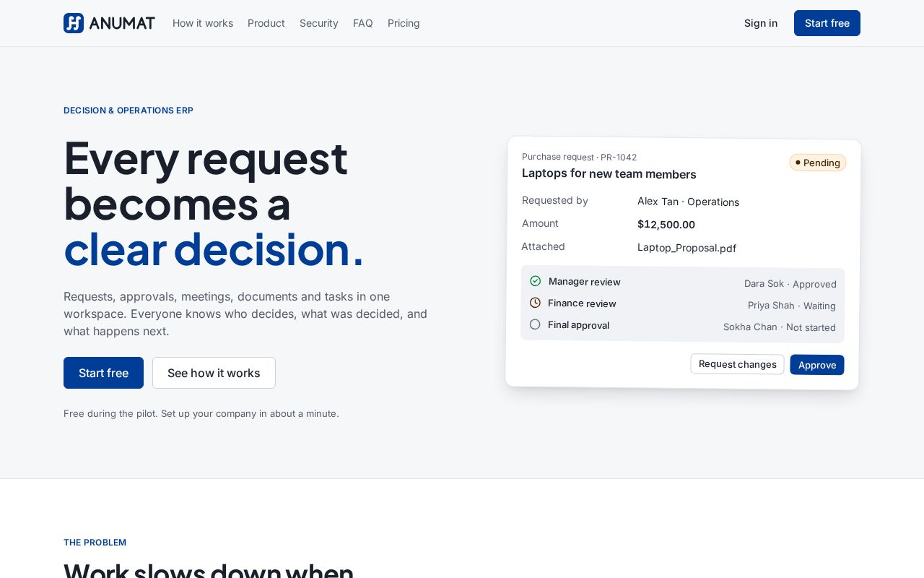
Task: Click the Priya Shah · Waiting status
Action: pos(792,306)
